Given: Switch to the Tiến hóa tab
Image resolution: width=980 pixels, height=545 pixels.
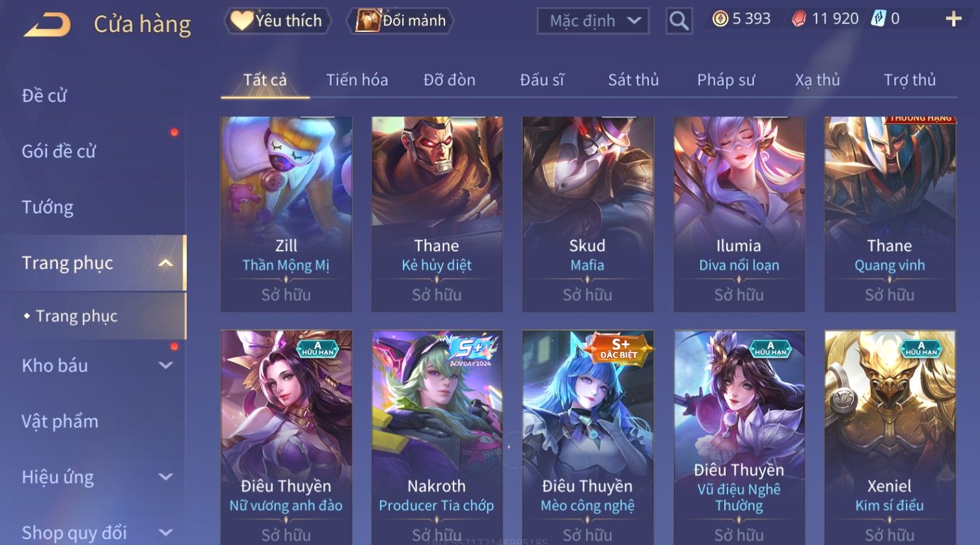Looking at the screenshot, I should [x=357, y=80].
